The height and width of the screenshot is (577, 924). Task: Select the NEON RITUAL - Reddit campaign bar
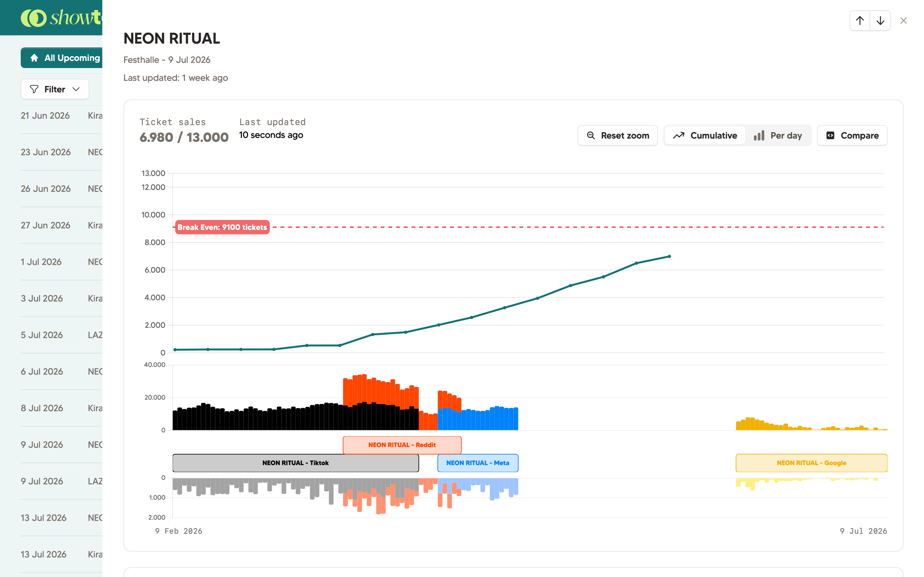[x=402, y=445]
